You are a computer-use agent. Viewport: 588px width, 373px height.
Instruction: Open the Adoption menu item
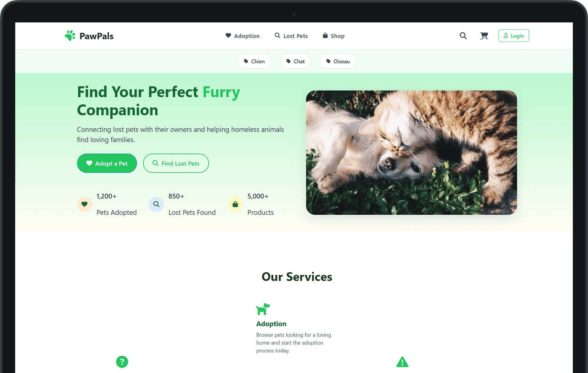tap(243, 36)
